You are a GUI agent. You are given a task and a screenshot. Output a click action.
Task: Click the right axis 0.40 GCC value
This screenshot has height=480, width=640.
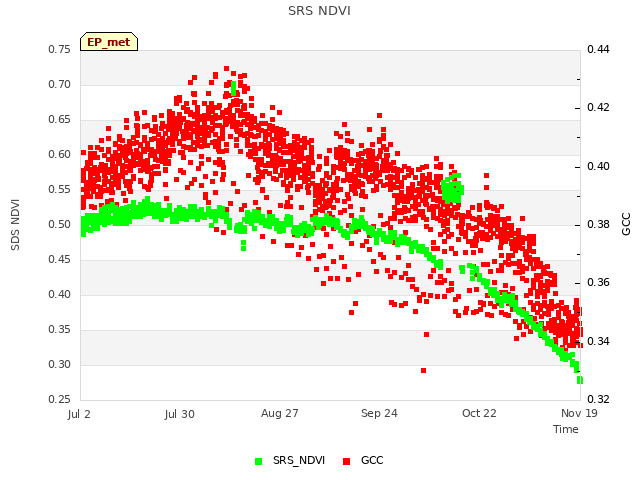(x=598, y=167)
